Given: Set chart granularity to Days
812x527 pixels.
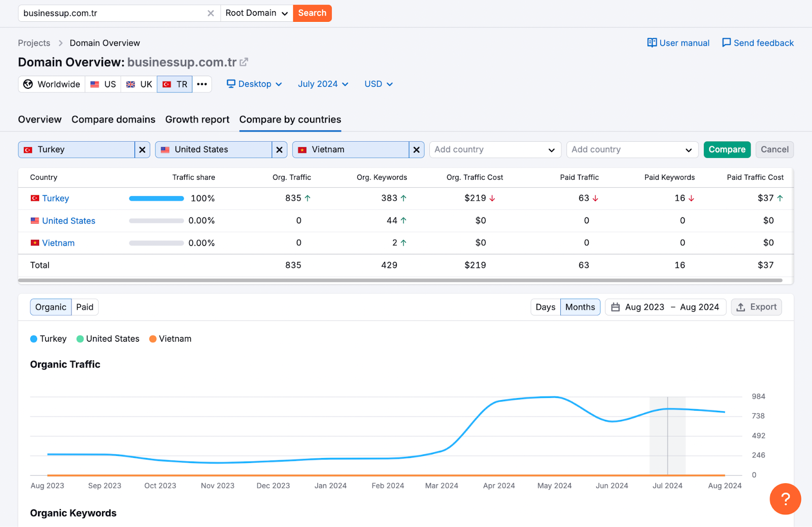Looking at the screenshot, I should coord(546,307).
